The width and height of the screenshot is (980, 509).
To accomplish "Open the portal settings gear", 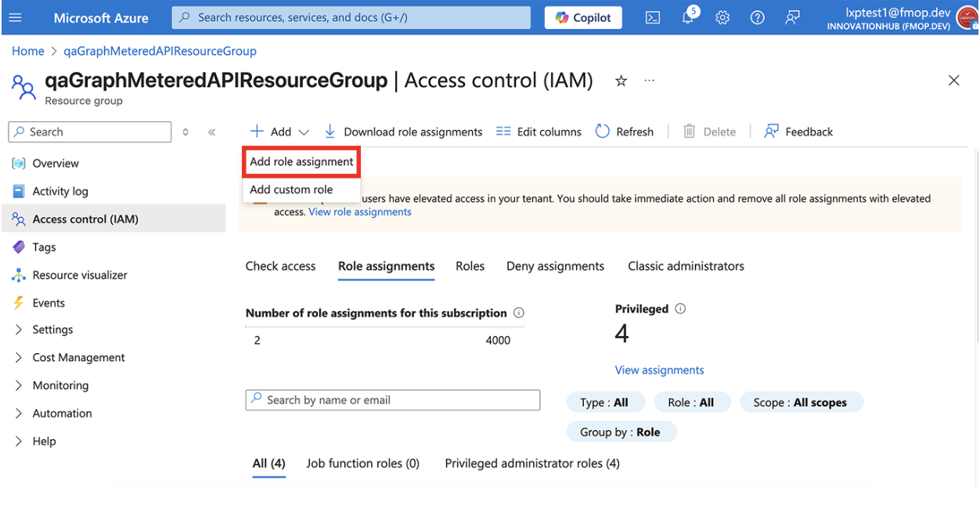I will tap(722, 18).
